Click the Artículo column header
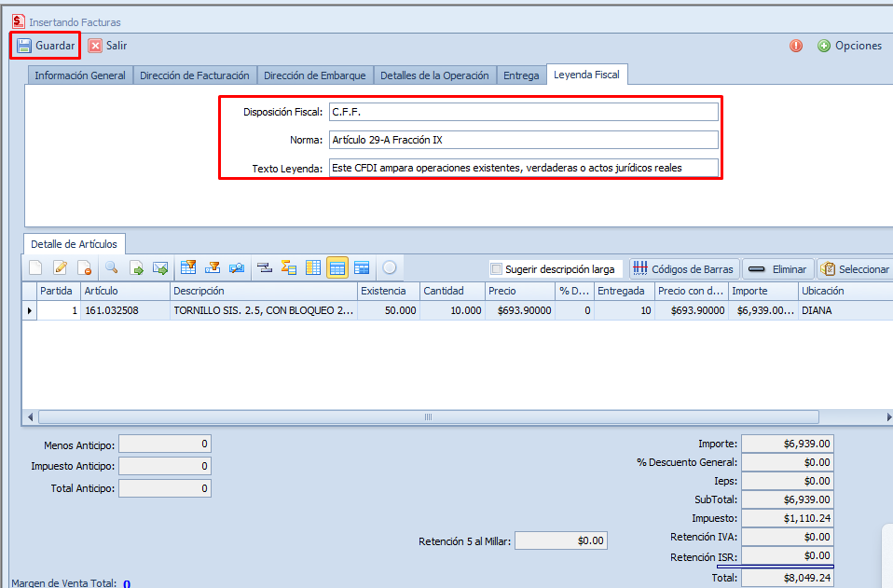Screen dimensions: 893x588 point(124,291)
